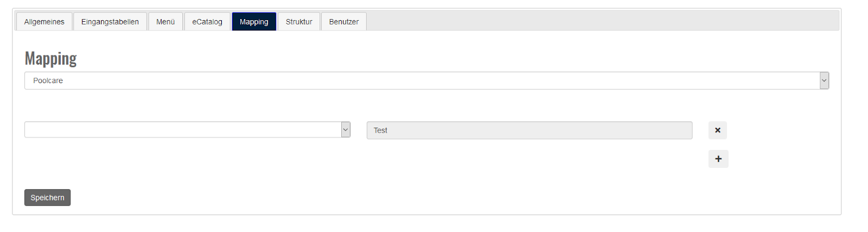Screen dimensions: 868x232
Task: Open the Struktur tab
Action: tap(299, 22)
